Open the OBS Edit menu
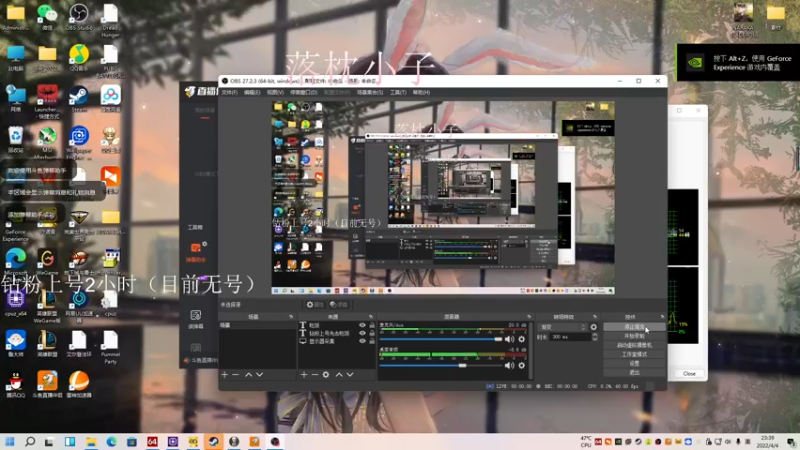The height and width of the screenshot is (450, 800). pyautogui.click(x=252, y=92)
